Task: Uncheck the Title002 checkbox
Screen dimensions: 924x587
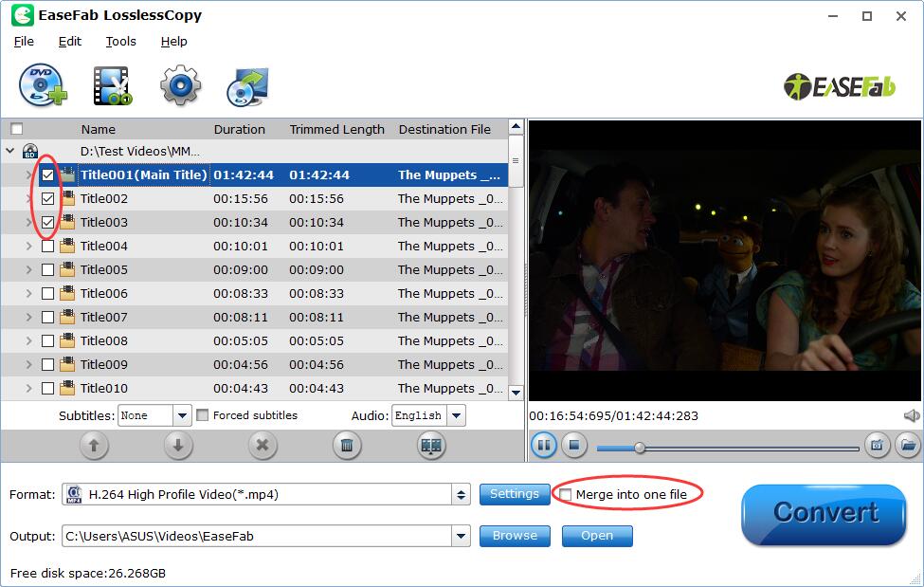Action: click(x=47, y=199)
